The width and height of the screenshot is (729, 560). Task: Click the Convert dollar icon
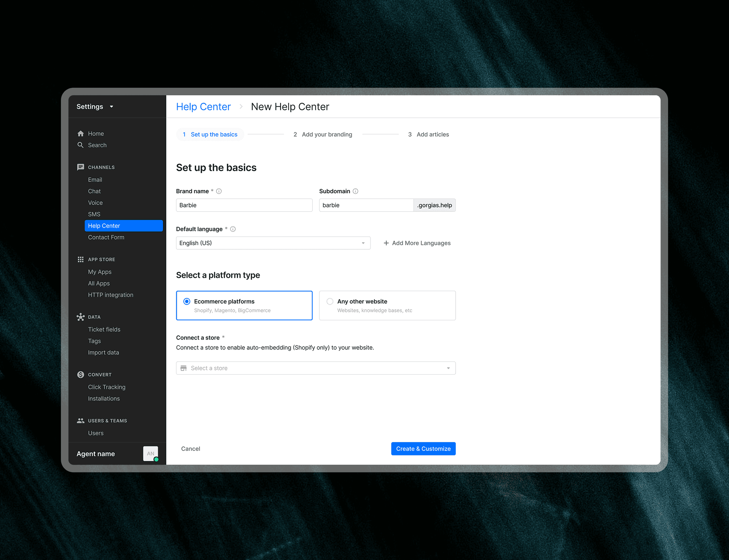coord(80,375)
